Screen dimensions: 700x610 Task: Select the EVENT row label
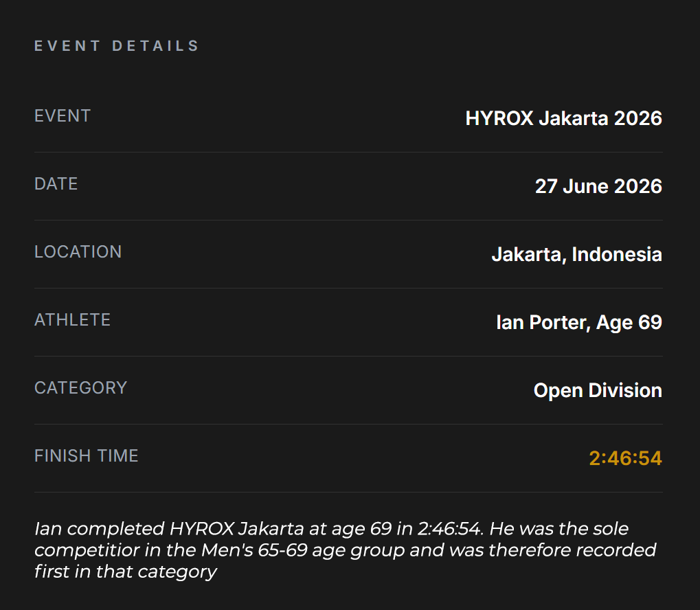[63, 116]
